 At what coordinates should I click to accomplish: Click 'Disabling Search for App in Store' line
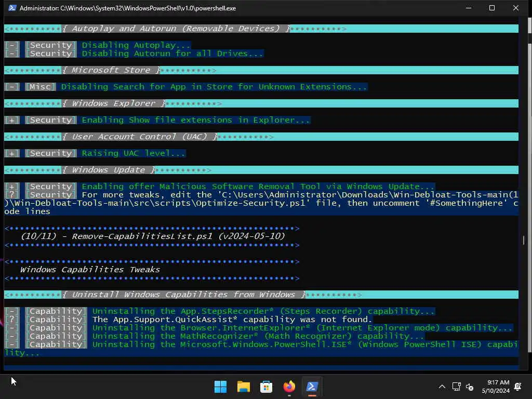tap(214, 87)
